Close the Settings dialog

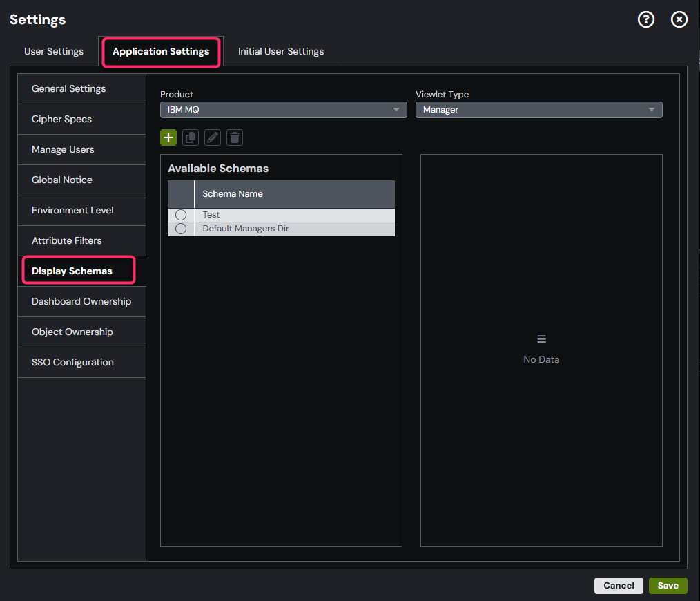point(679,19)
